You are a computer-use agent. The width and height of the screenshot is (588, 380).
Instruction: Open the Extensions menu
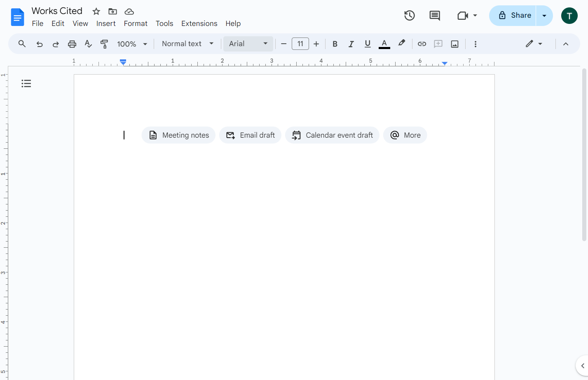[x=199, y=23]
